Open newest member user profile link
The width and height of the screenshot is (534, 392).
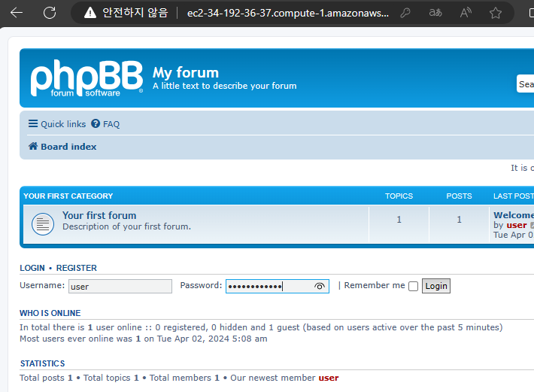[329, 378]
